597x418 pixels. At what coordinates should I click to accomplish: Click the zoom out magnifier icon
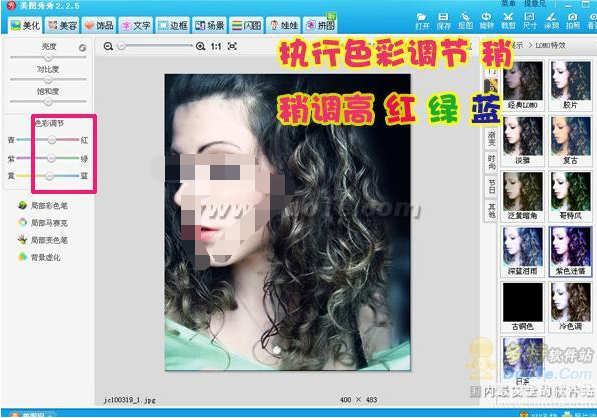click(x=108, y=46)
